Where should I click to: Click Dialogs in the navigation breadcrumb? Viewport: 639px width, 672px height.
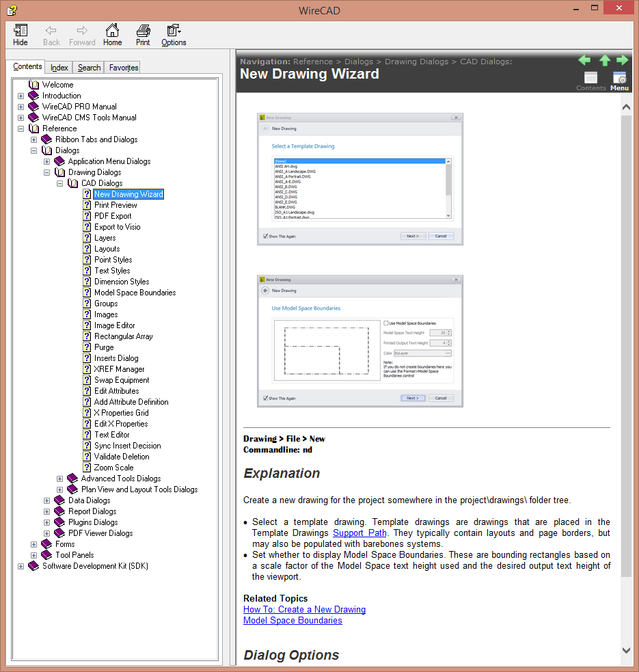tap(359, 62)
